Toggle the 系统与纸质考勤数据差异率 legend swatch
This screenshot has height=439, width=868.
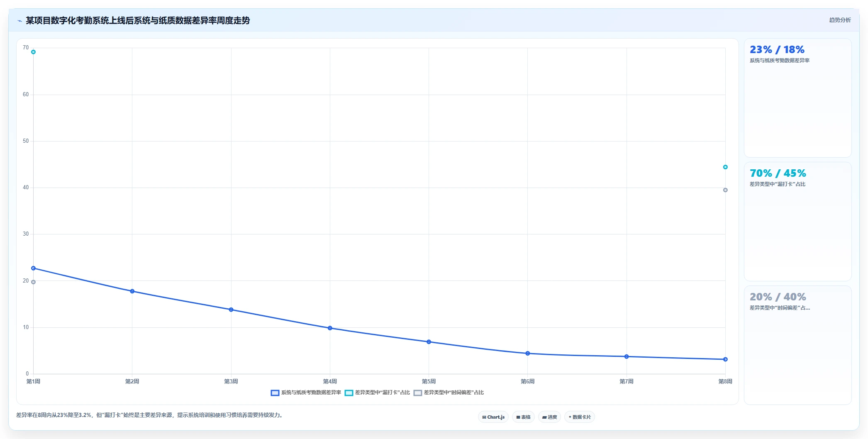(275, 393)
